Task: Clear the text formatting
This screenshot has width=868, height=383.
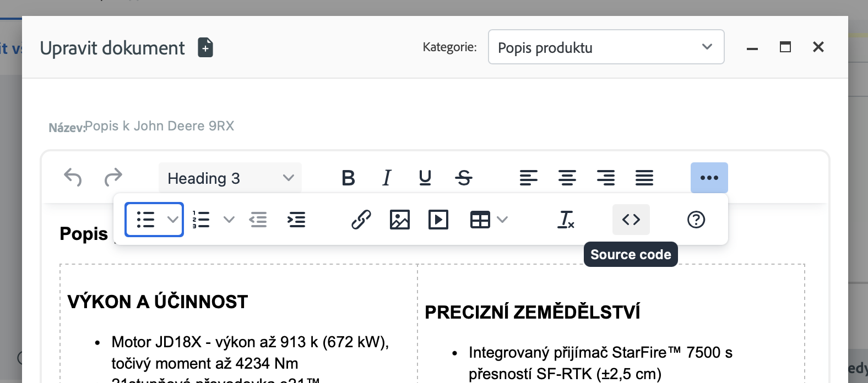Action: click(566, 220)
